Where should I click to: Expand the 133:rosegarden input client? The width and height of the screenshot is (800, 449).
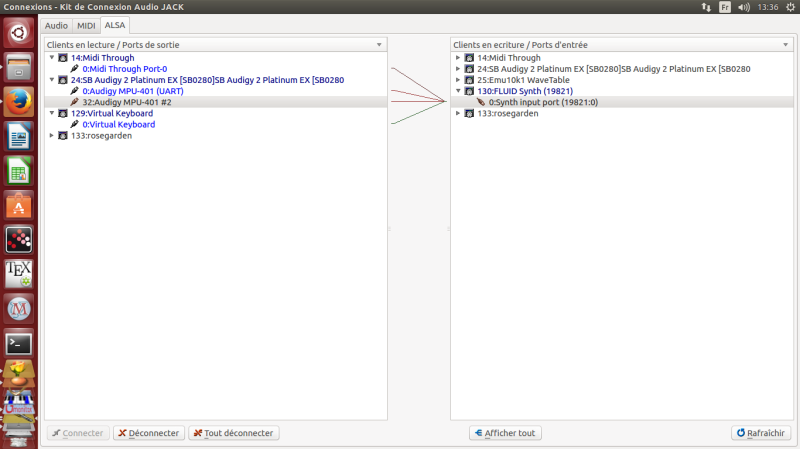tap(458, 113)
